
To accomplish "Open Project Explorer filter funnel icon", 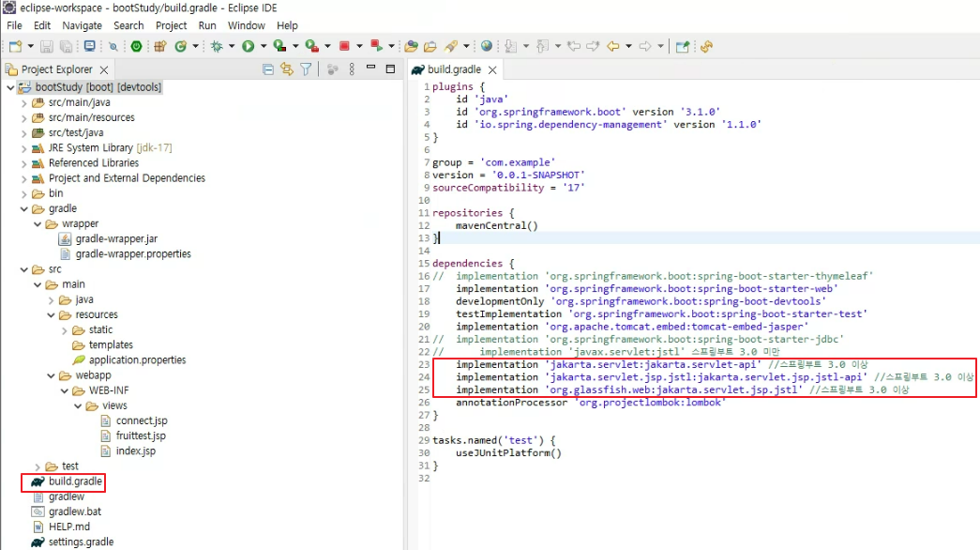I will coord(306,69).
